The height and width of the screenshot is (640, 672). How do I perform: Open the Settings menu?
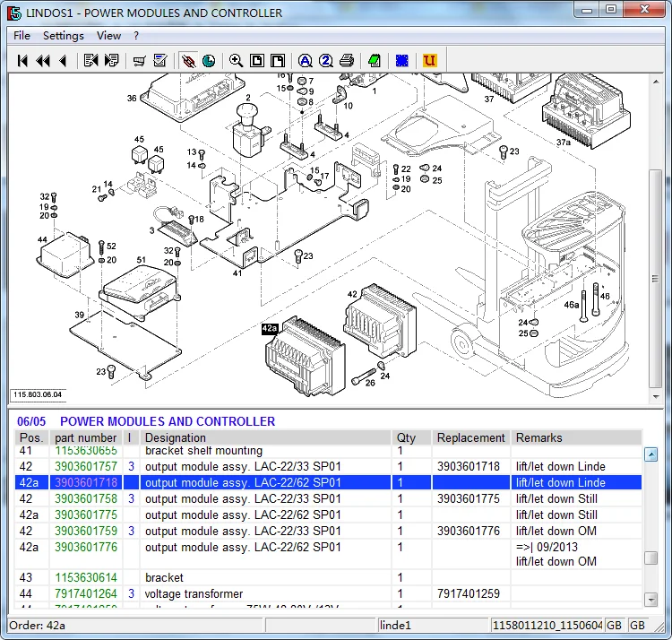pyautogui.click(x=63, y=36)
